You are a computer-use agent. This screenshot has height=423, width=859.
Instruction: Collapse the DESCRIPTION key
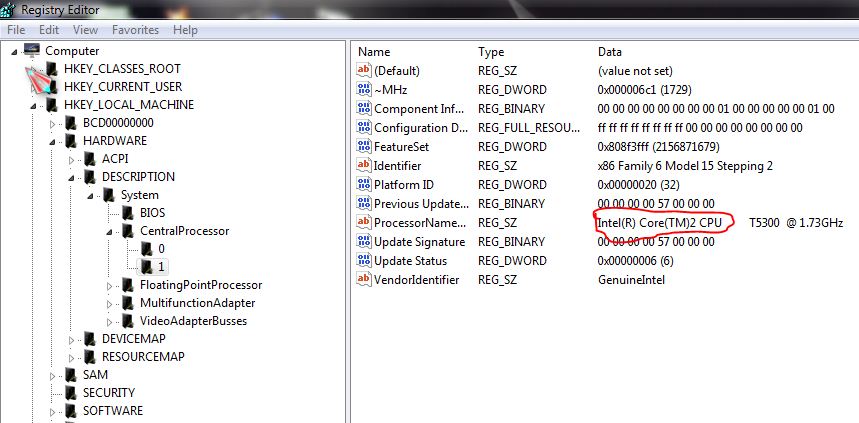[71, 178]
